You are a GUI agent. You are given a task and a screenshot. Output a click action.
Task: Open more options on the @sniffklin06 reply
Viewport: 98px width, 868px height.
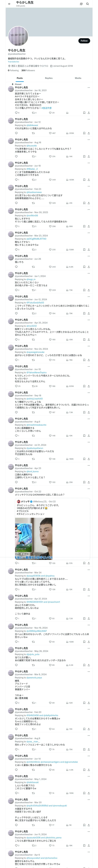click(x=89, y=209)
